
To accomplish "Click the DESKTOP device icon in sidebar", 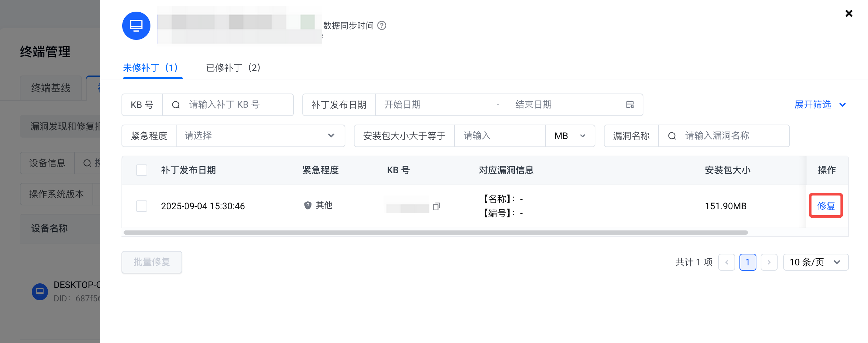I will (x=40, y=292).
